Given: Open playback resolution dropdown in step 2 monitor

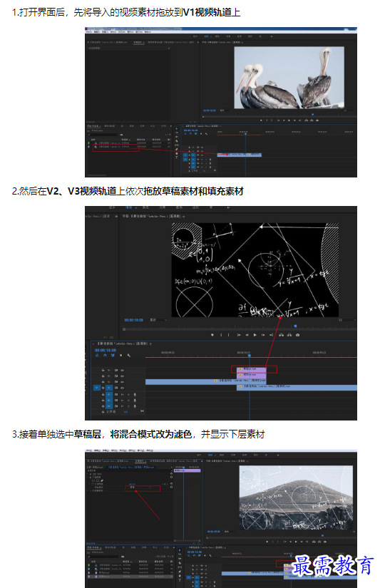Looking at the screenshot, I should tap(347, 320).
